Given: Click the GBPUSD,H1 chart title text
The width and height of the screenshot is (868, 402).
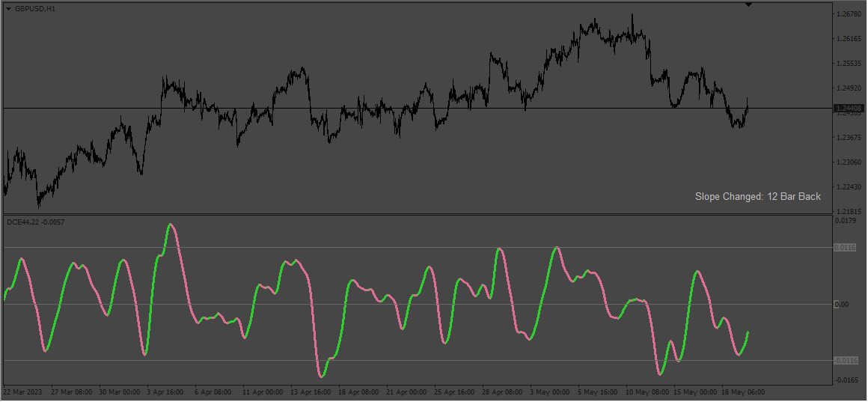Looking at the screenshot, I should click(35, 9).
